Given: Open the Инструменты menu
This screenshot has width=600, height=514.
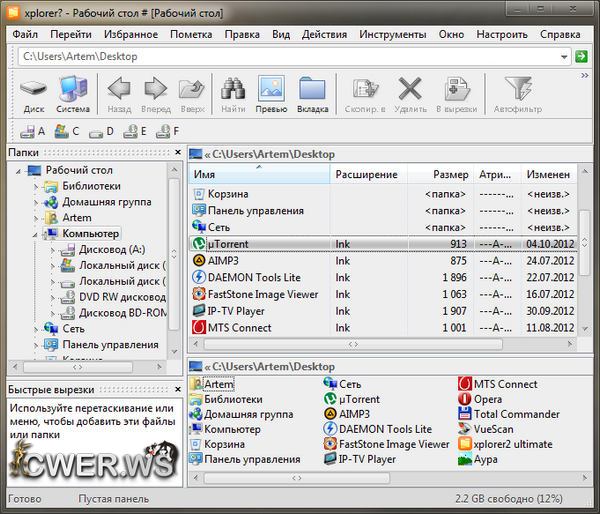Looking at the screenshot, I should coord(393,34).
